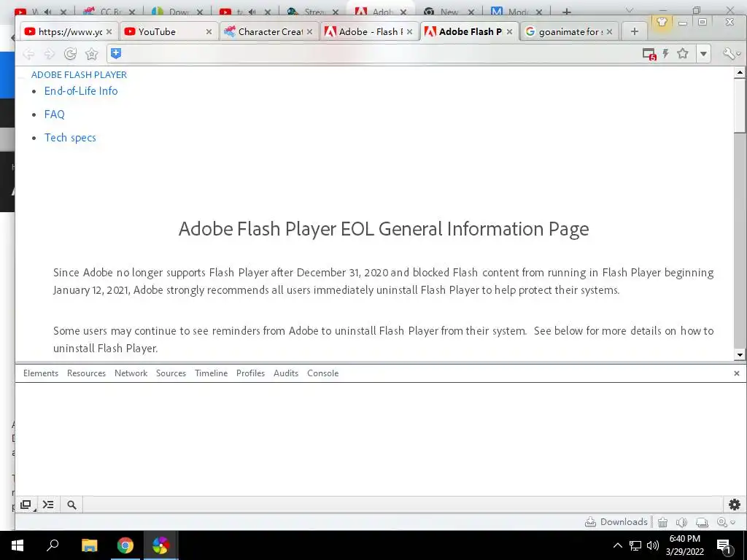The width and height of the screenshot is (747, 560).
Task: Toggle browser sound speaker icon in status bar
Action: click(682, 522)
